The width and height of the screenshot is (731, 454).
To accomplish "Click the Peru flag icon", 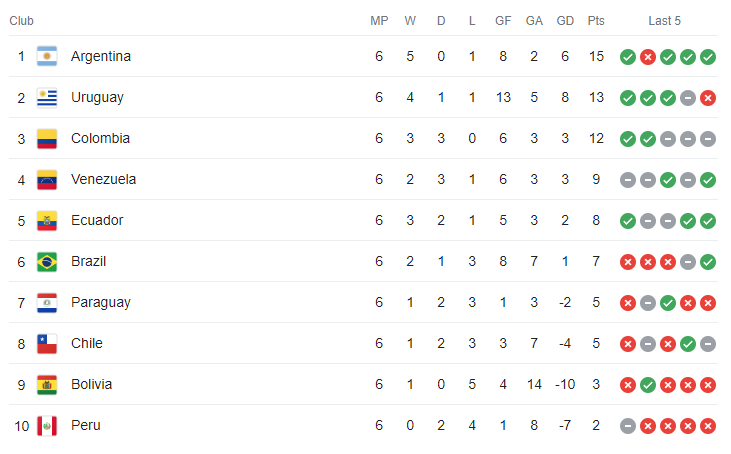I will click(x=47, y=426).
